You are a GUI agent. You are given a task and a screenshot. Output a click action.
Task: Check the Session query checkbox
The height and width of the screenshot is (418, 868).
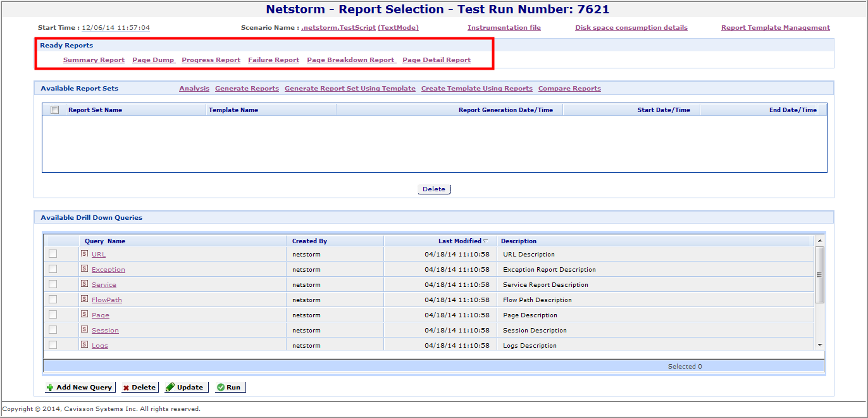tap(53, 330)
